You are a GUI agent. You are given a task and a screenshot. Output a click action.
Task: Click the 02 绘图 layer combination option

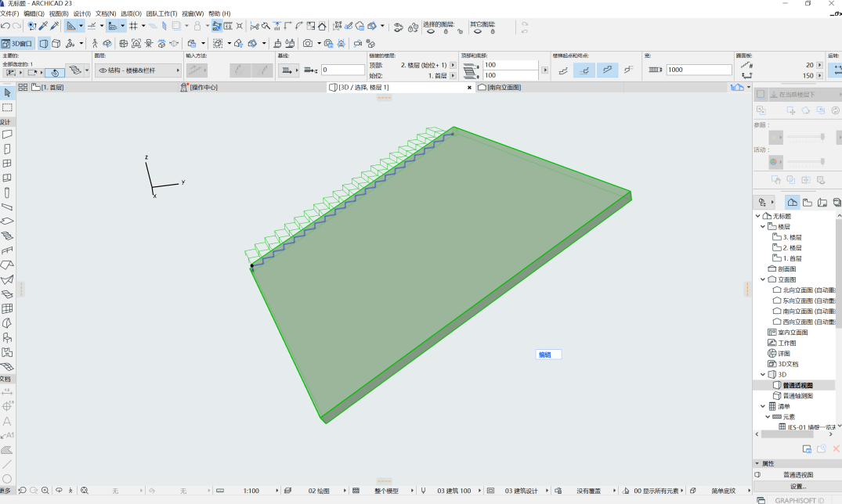point(319,491)
